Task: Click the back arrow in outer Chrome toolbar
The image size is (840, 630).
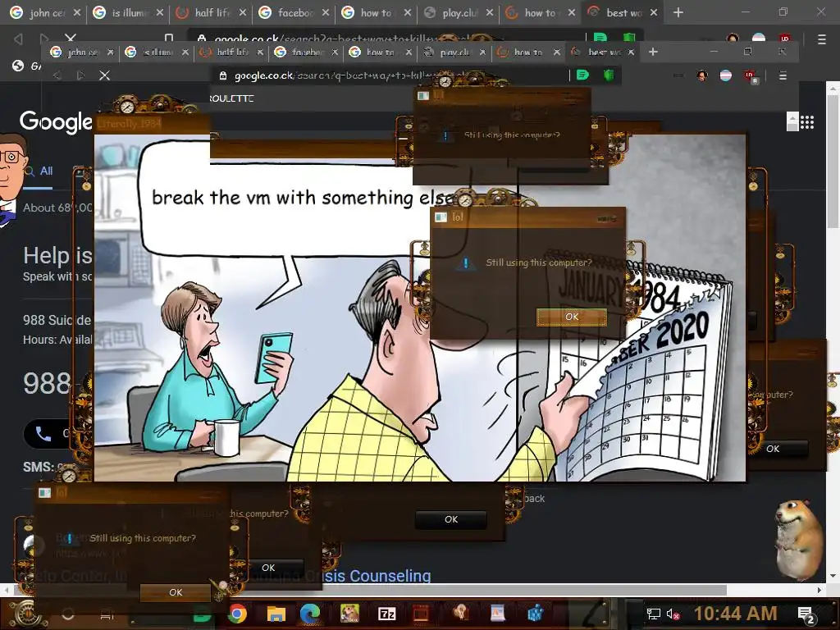Action: coord(18,39)
